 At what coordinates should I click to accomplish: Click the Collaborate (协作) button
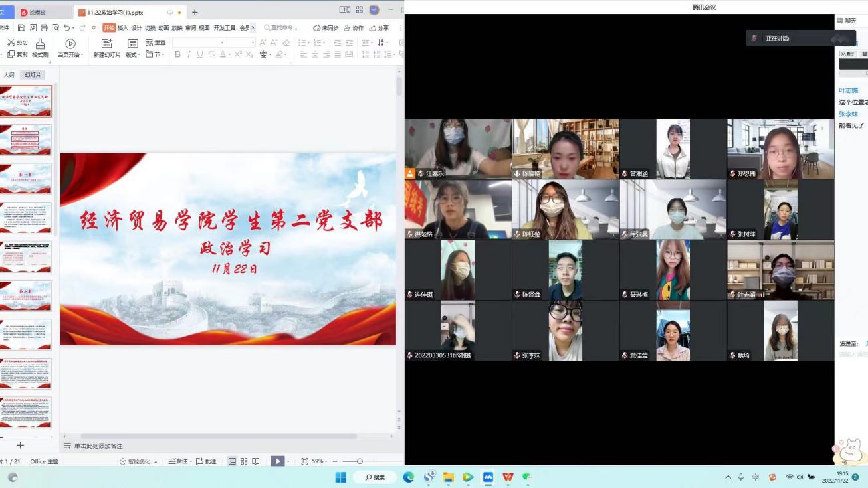tap(354, 28)
